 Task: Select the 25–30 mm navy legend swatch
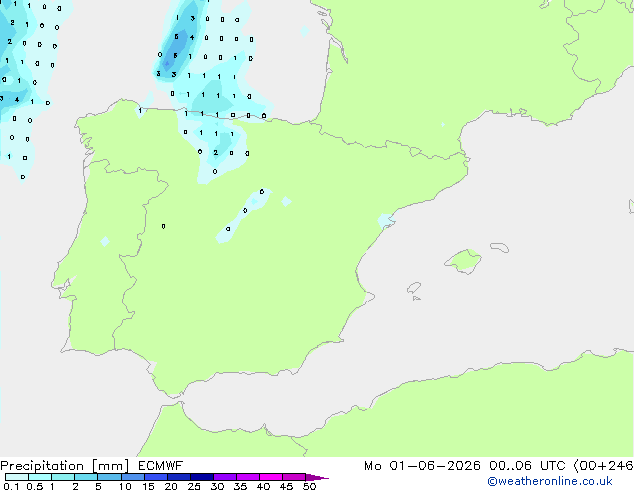201,477
